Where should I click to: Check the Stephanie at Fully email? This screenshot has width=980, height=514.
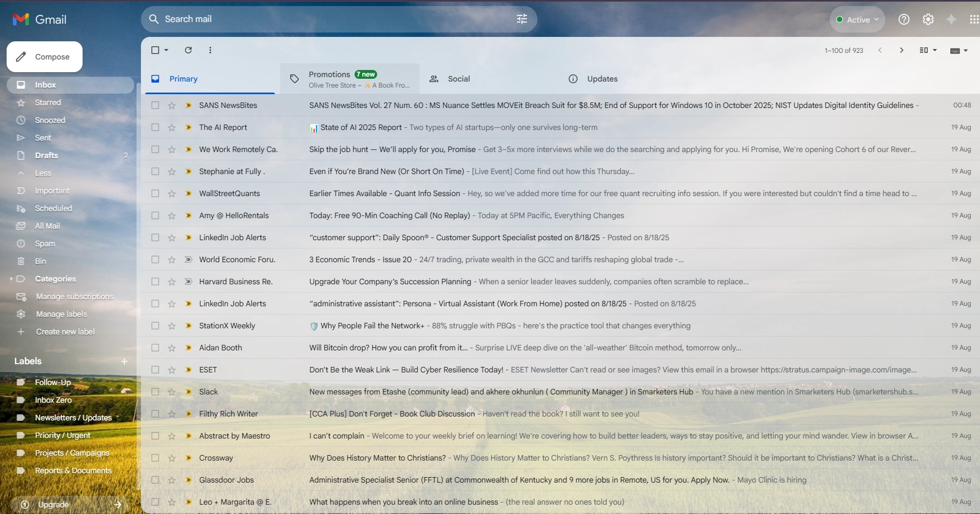pyautogui.click(x=155, y=171)
